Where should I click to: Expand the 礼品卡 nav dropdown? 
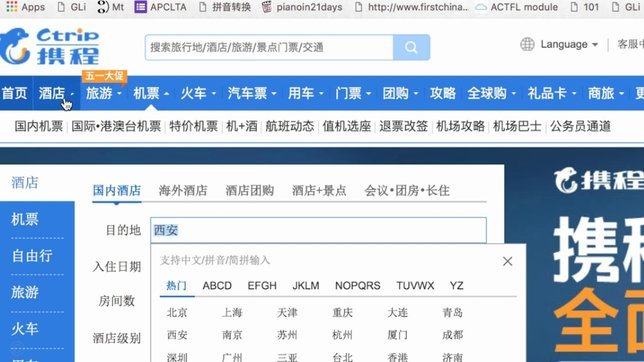click(552, 93)
